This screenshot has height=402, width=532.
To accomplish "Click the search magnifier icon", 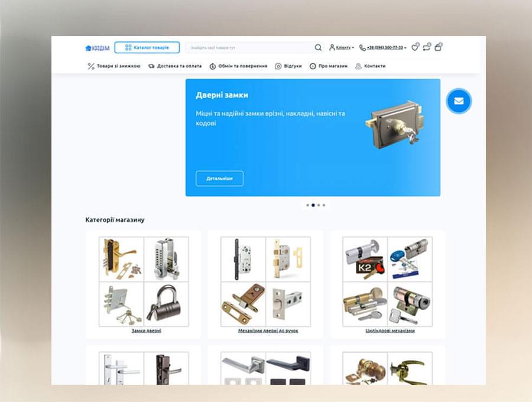I will click(318, 48).
